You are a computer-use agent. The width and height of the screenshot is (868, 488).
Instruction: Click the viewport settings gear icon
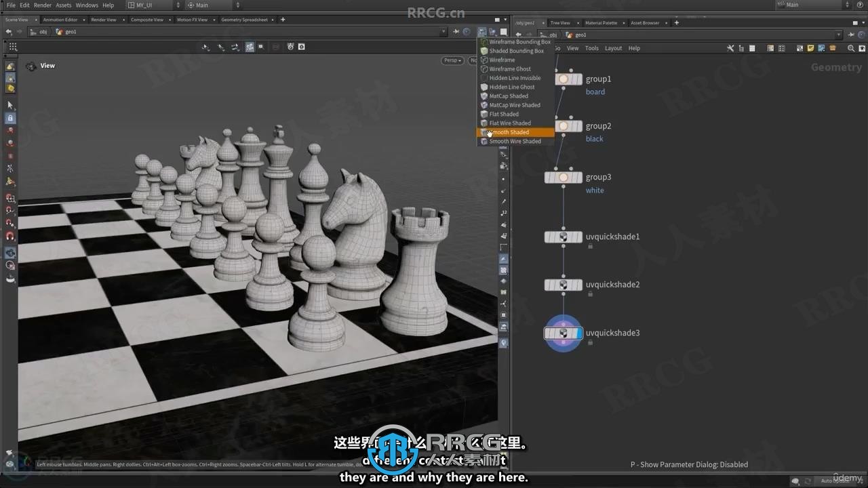click(x=302, y=47)
